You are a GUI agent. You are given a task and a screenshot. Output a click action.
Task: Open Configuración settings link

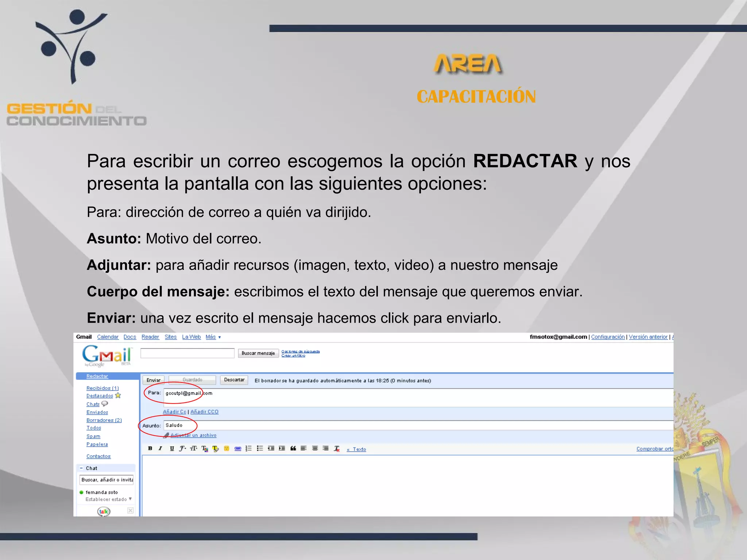[x=608, y=337]
